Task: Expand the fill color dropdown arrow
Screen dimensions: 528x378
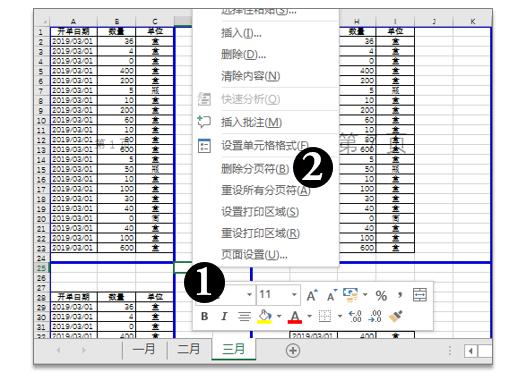Action: tap(279, 316)
